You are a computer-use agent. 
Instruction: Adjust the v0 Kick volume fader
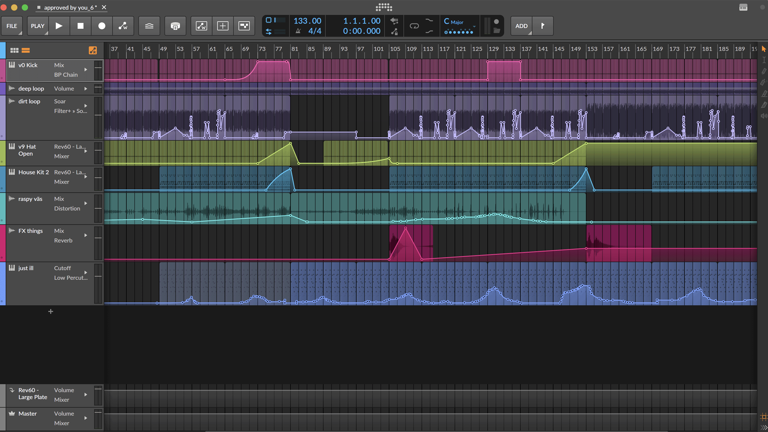tap(98, 70)
